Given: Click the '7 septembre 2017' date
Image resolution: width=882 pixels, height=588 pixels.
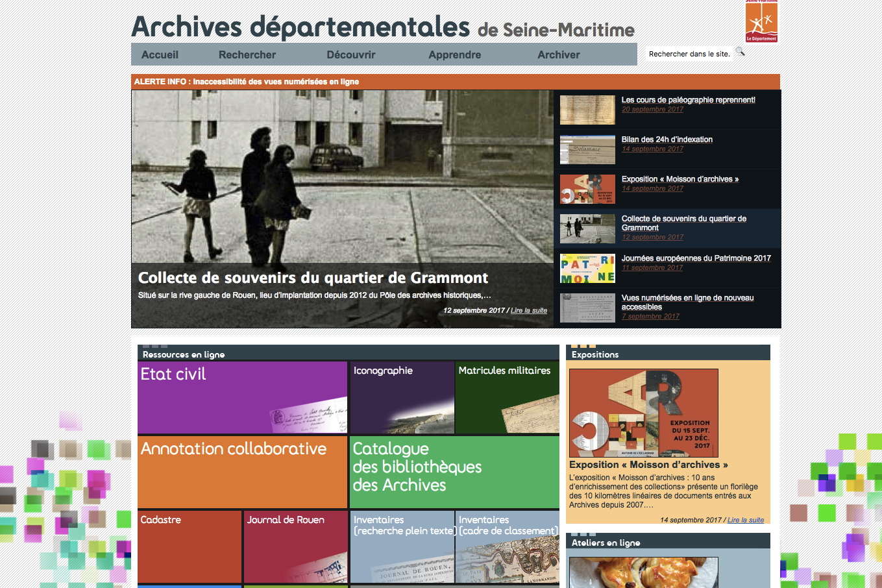Looking at the screenshot, I should [650, 317].
